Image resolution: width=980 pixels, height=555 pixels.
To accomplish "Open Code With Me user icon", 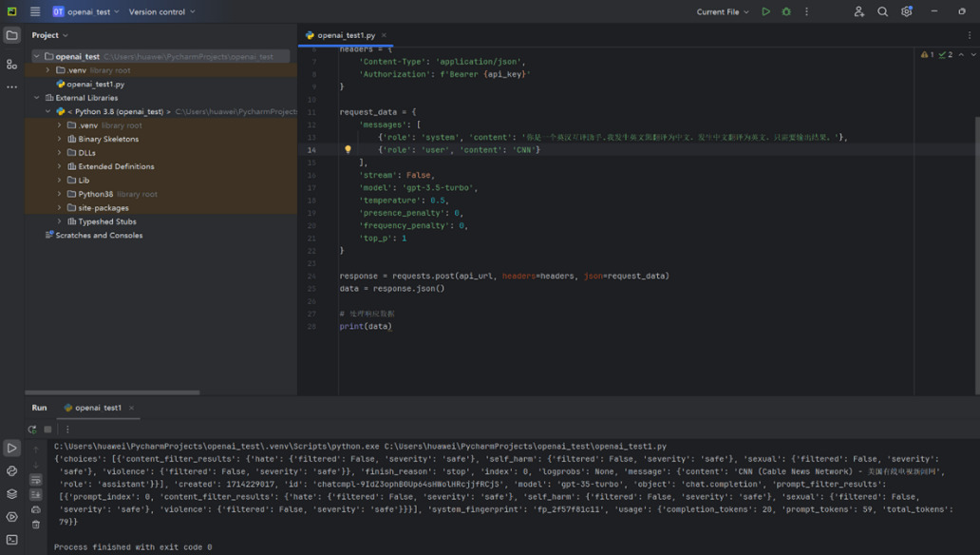I will pos(858,11).
